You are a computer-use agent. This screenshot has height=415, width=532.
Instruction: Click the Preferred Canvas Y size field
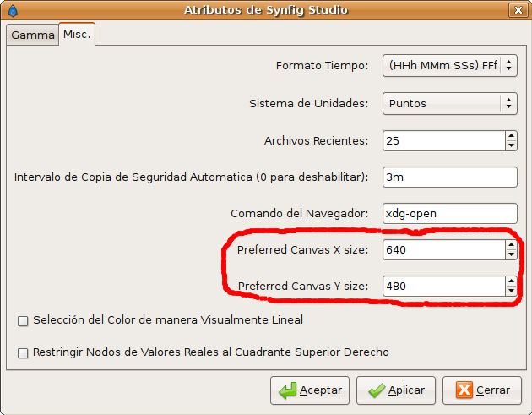pos(444,286)
